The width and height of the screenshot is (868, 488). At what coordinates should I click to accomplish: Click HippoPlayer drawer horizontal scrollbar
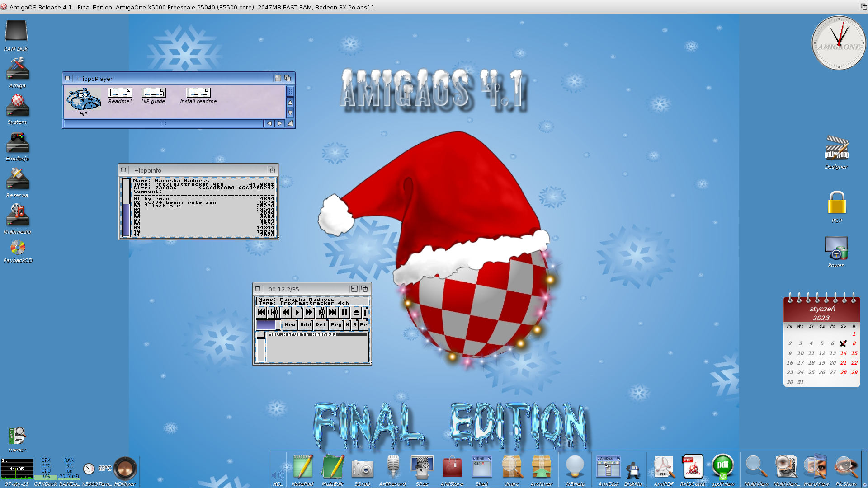[x=164, y=123]
